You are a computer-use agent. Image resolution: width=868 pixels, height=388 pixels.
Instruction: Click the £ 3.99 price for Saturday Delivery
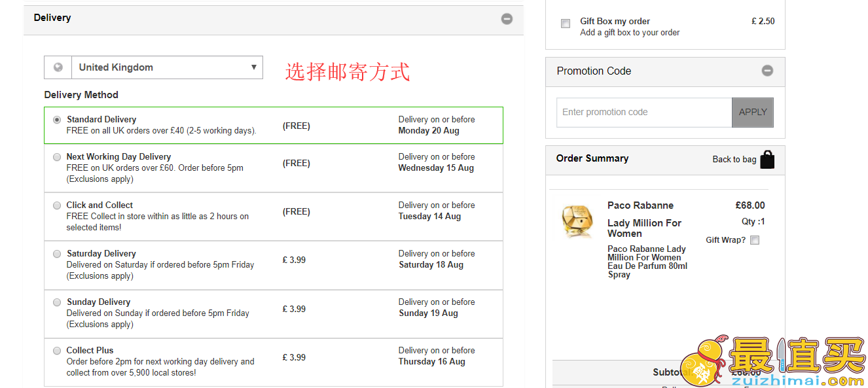294,260
